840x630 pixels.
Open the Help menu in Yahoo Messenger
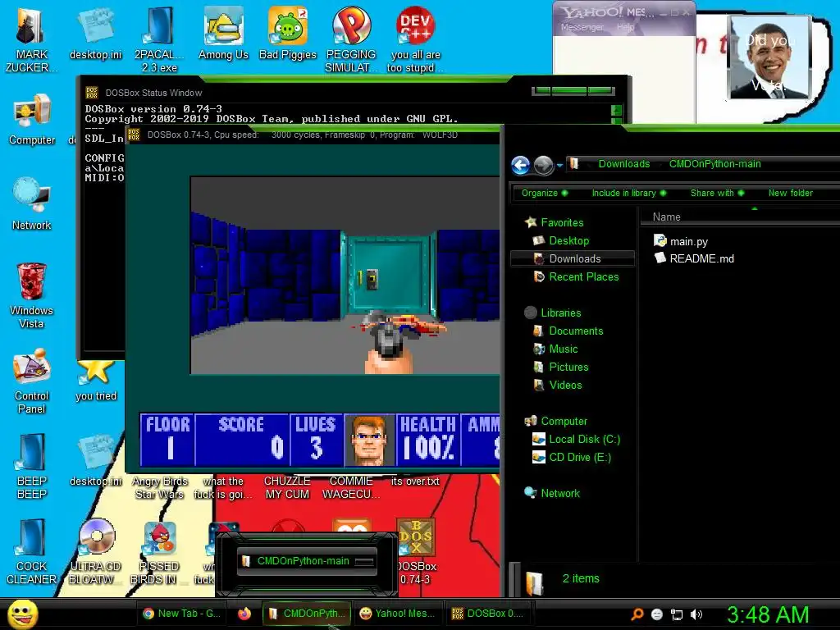coord(625,27)
